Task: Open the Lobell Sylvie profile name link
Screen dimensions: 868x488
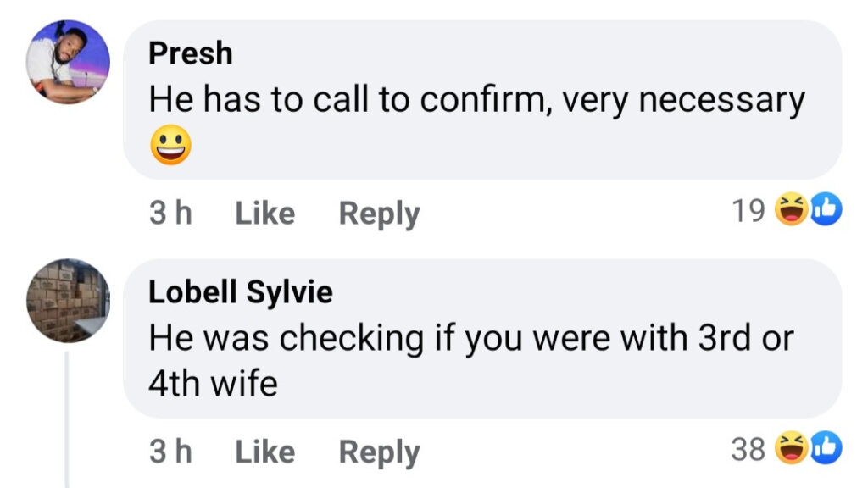Action: [x=241, y=292]
